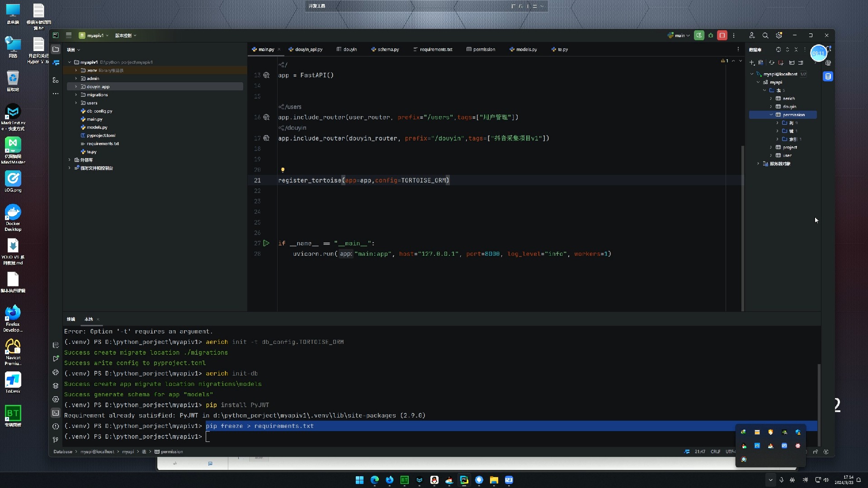Expand the admin folder
The width and height of the screenshot is (868, 488).
pyautogui.click(x=76, y=79)
